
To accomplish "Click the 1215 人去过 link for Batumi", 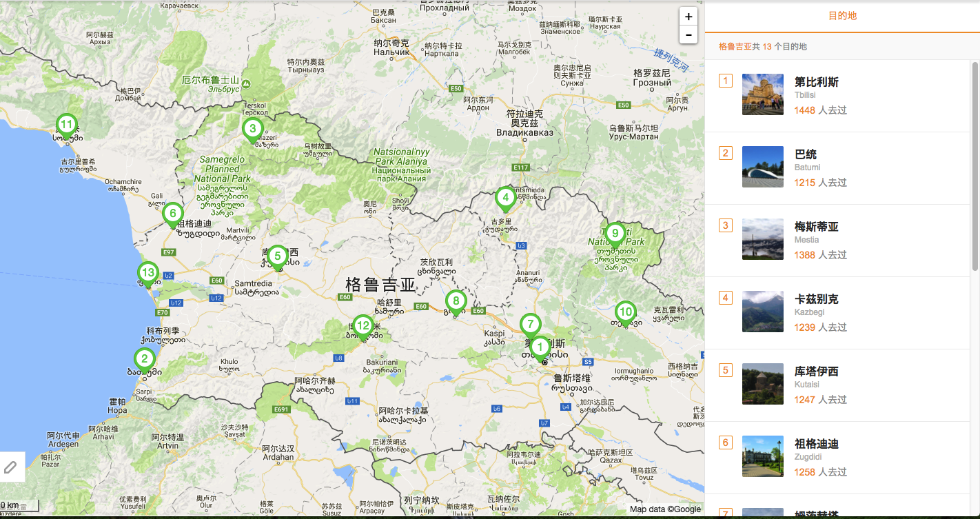I will [x=820, y=183].
